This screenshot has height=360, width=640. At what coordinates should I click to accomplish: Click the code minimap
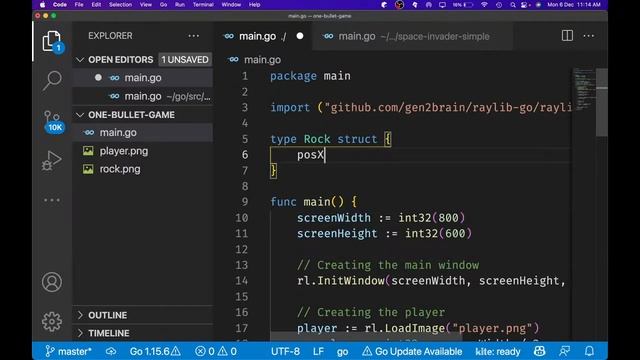click(x=583, y=90)
